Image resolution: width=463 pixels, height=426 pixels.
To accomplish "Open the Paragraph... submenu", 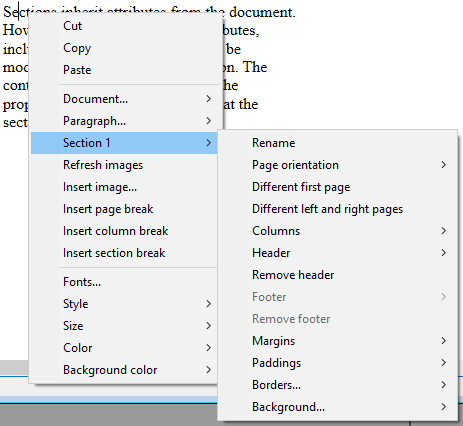I will point(124,121).
